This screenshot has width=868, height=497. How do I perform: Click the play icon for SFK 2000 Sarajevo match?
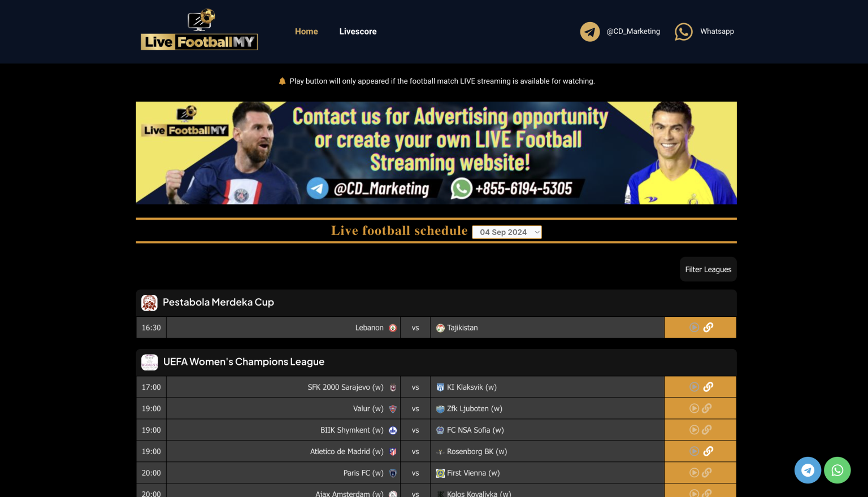coord(694,387)
